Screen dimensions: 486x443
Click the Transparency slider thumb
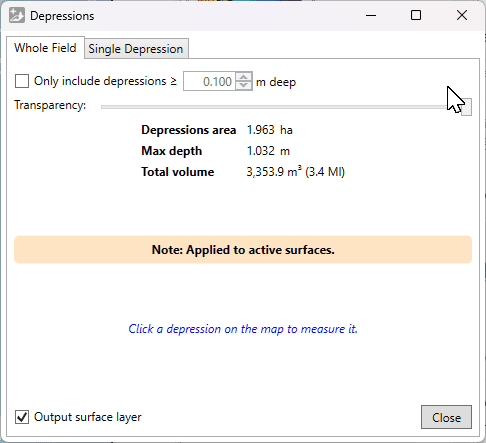click(x=466, y=107)
